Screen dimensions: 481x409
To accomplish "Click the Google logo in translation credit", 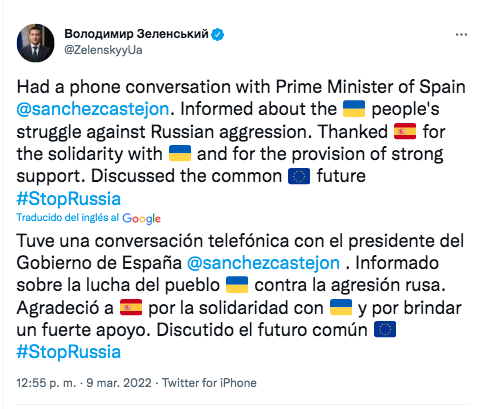I will point(141,219).
